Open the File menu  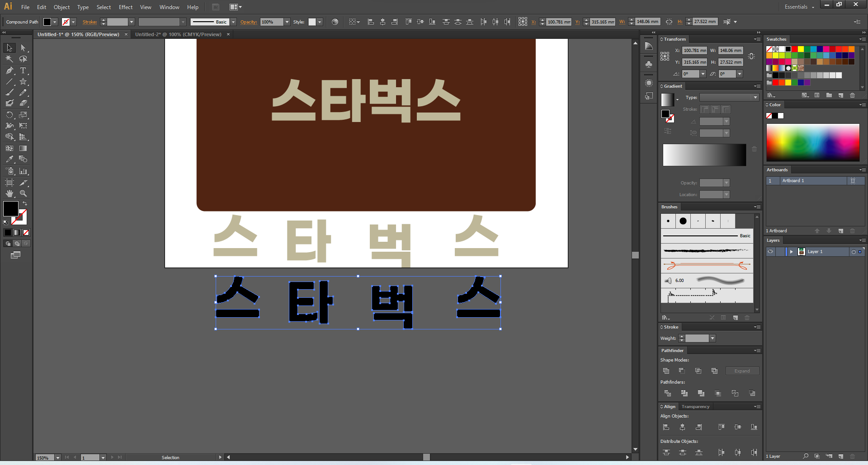[x=25, y=7]
